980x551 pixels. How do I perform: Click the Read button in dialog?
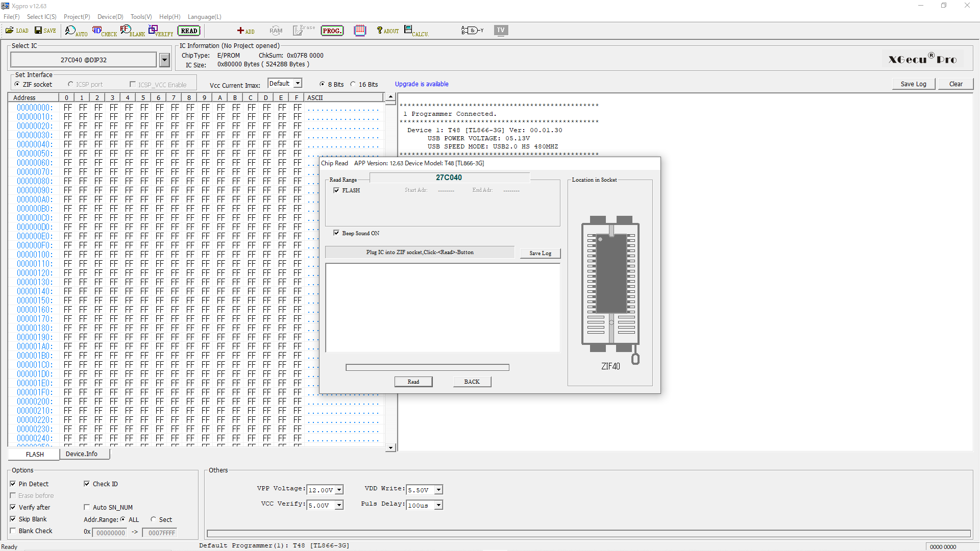413,382
